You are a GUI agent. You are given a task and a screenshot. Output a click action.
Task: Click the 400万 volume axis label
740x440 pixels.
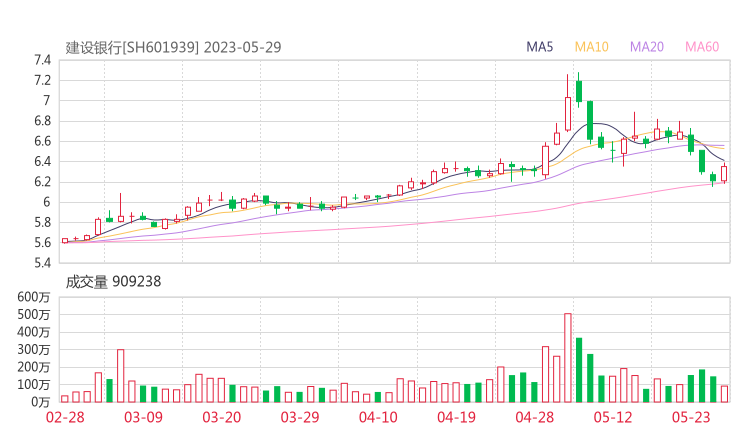tap(34, 332)
